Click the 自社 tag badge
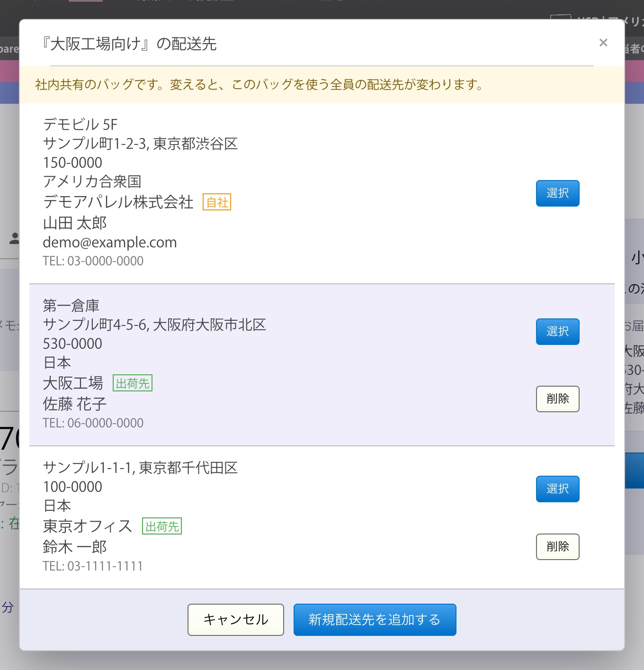644x670 pixels. point(217,202)
